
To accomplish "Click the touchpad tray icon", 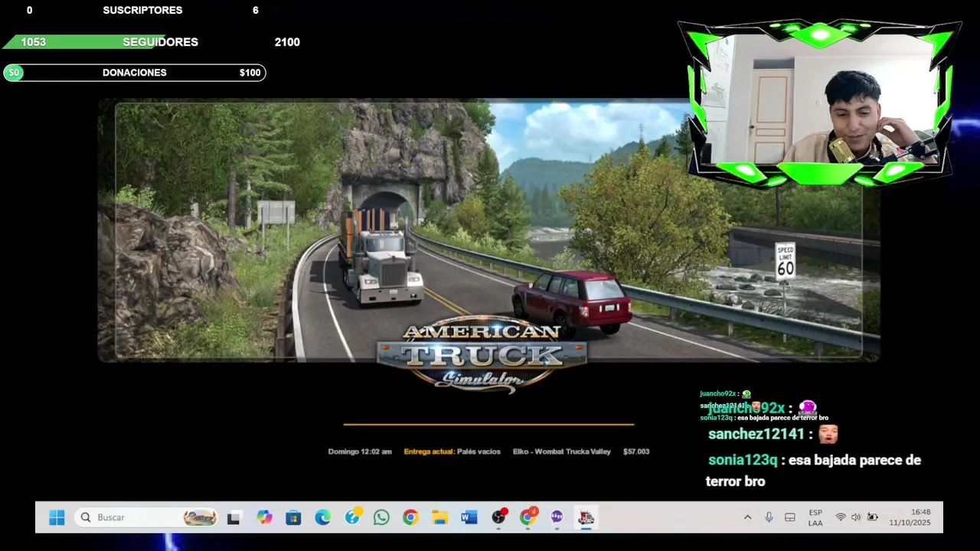I will (790, 518).
